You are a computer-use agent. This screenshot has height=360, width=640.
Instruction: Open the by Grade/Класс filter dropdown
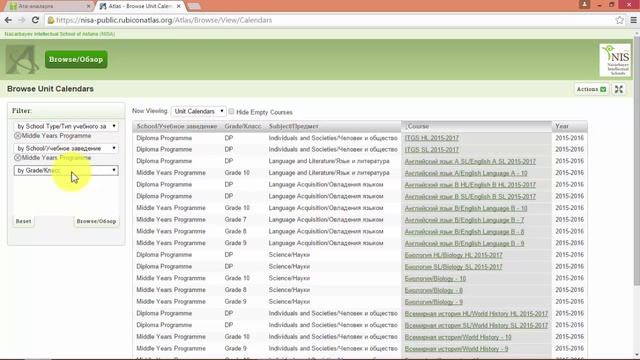coord(66,170)
